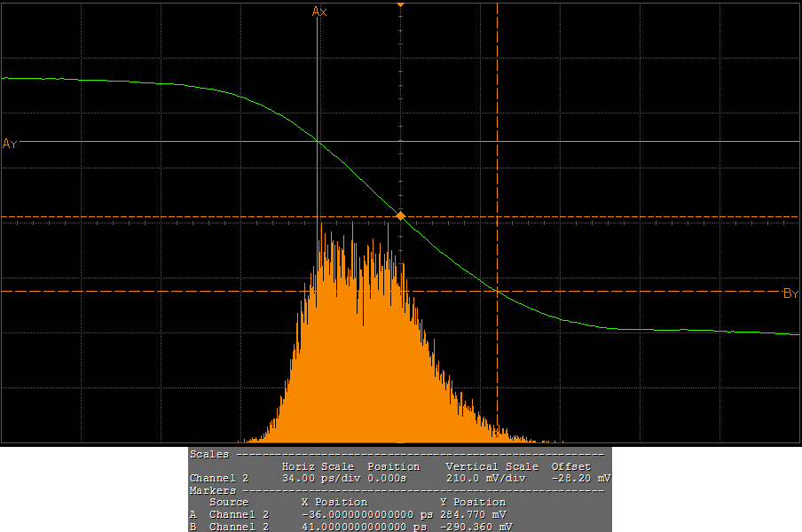Click marker B Y position -290.360 mV
802x532 pixels.
coord(476,527)
